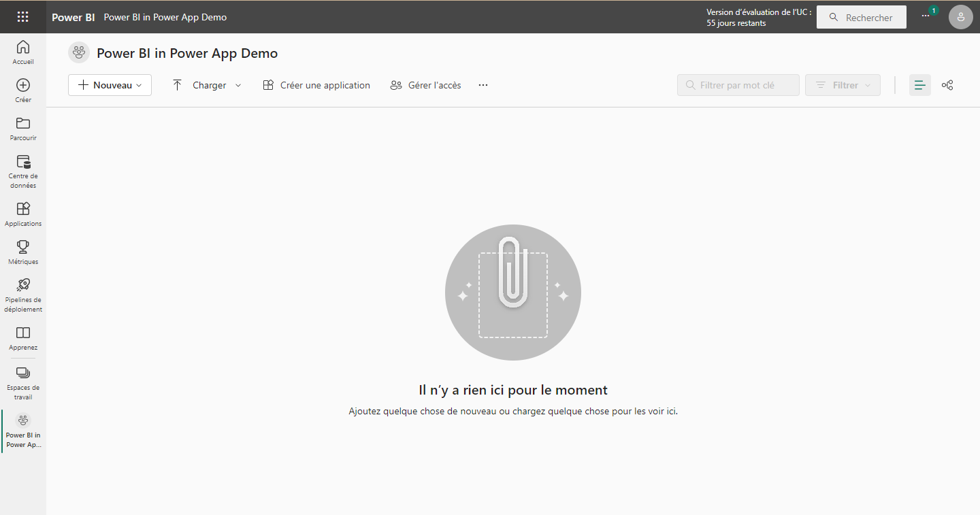Expand the Charger chevron menu

click(x=238, y=85)
